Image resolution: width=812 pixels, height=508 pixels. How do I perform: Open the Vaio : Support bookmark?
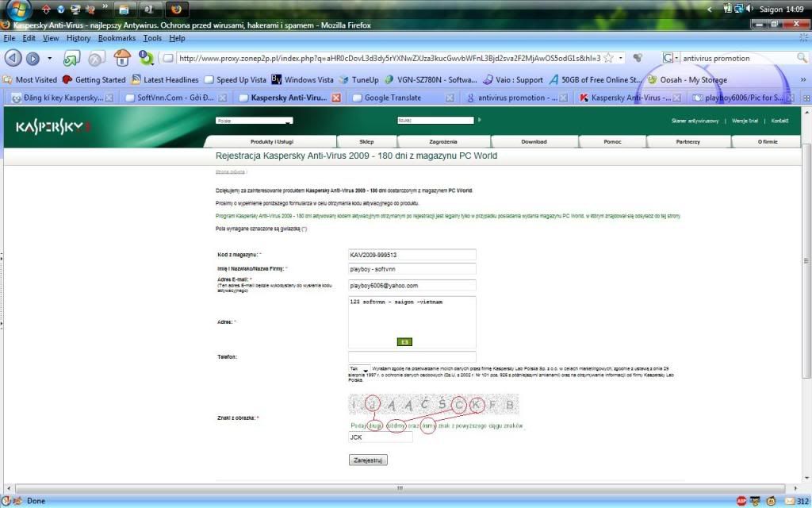click(x=513, y=80)
